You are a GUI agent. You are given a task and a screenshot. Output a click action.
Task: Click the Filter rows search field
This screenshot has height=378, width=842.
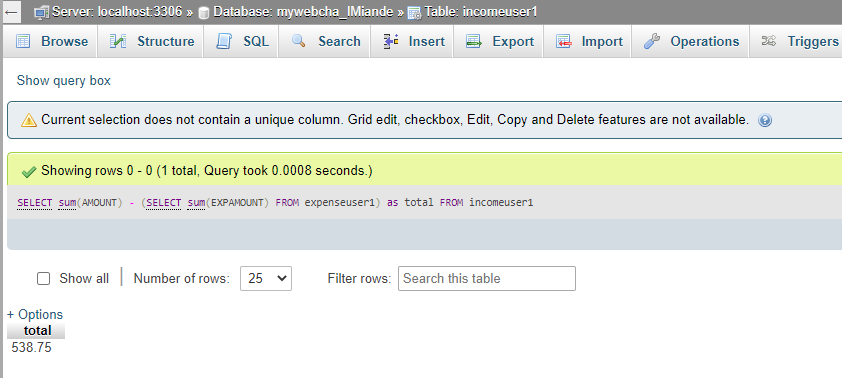tap(487, 279)
